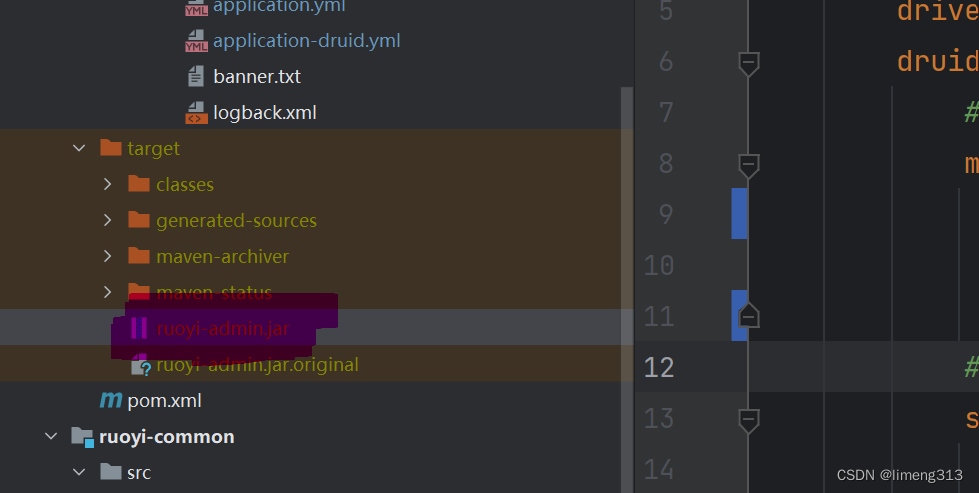This screenshot has height=493, width=979.
Task: Select the generated-sources folder name
Action: [x=236, y=221]
